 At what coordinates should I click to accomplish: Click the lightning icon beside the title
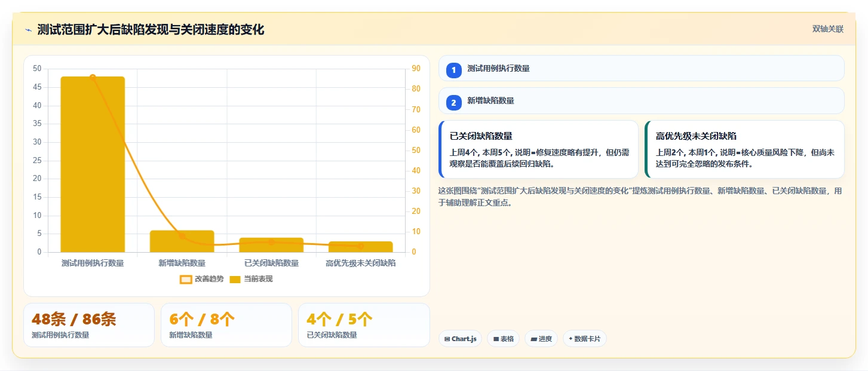[28, 30]
